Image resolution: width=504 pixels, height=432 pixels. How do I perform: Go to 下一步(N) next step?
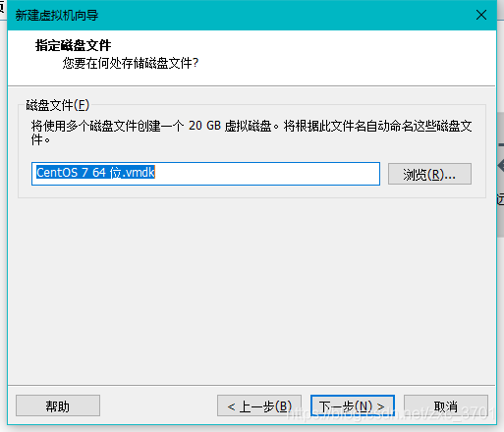tap(353, 405)
